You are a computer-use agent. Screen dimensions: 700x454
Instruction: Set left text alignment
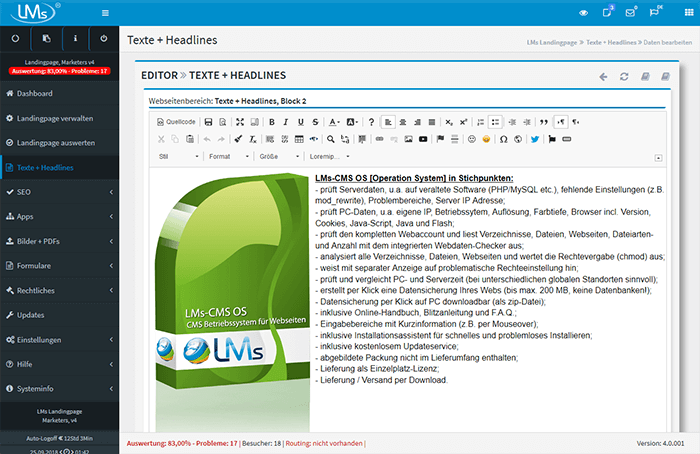pos(388,122)
